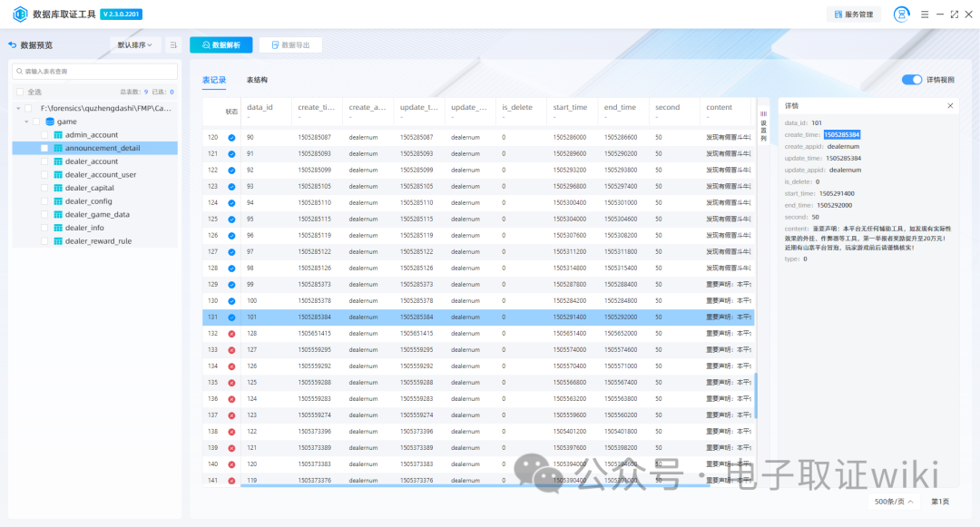Click the dealer_reward_rule table icon
The width and height of the screenshot is (980, 527).
58,241
